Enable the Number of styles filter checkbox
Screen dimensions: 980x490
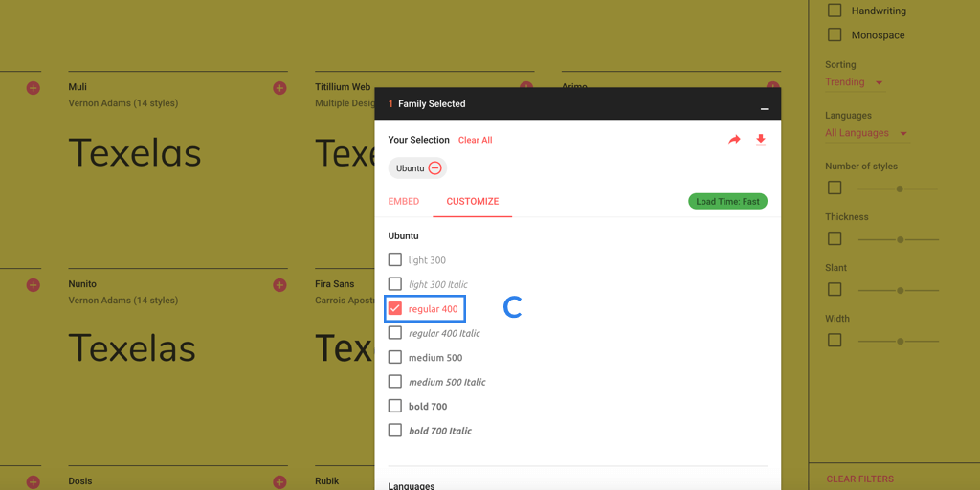coord(835,189)
